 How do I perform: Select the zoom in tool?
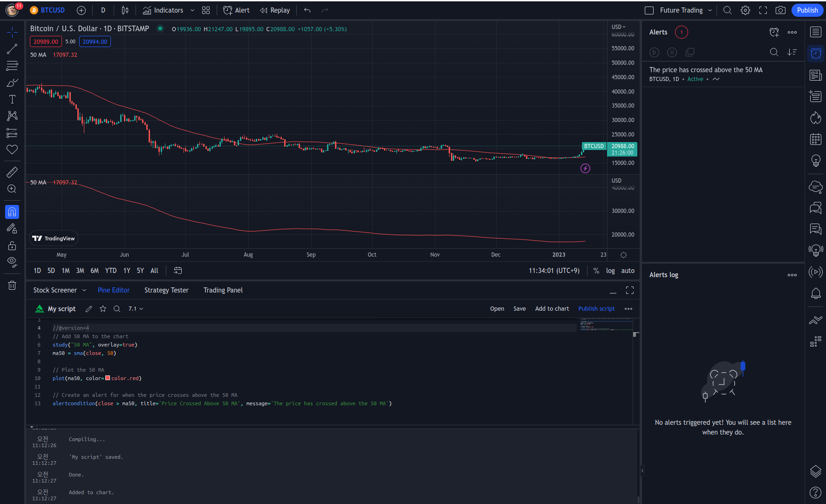[12, 189]
